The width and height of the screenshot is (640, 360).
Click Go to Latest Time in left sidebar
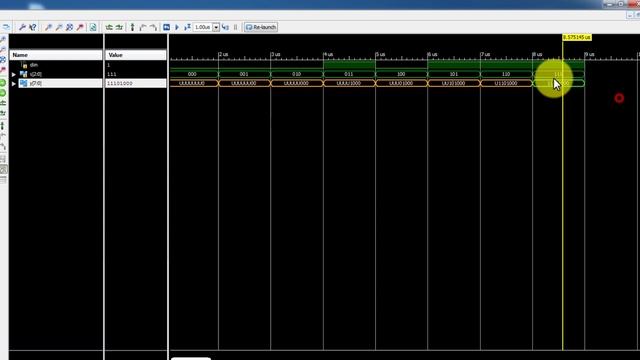[3, 113]
